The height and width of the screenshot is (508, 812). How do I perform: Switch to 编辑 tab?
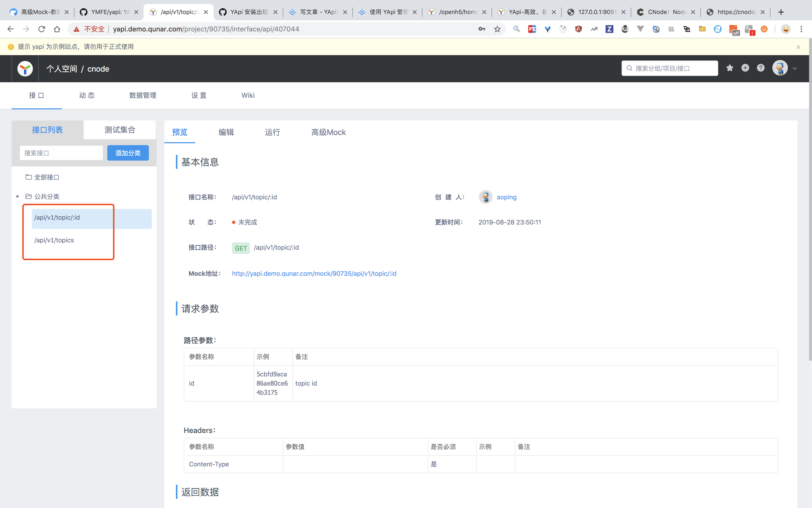(x=226, y=132)
